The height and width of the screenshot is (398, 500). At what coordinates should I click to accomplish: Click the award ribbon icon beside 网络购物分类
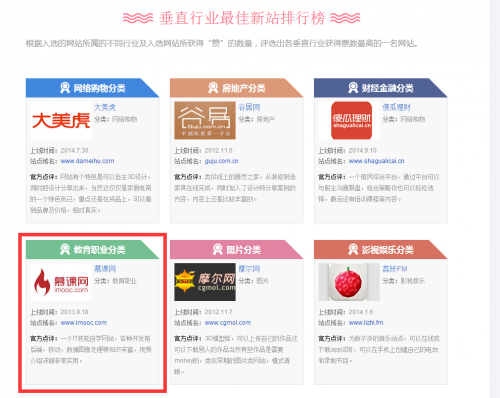65,88
